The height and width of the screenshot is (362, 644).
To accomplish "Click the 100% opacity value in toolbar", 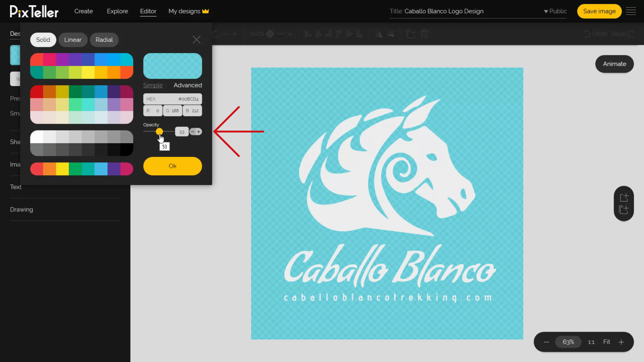I will pos(257,34).
